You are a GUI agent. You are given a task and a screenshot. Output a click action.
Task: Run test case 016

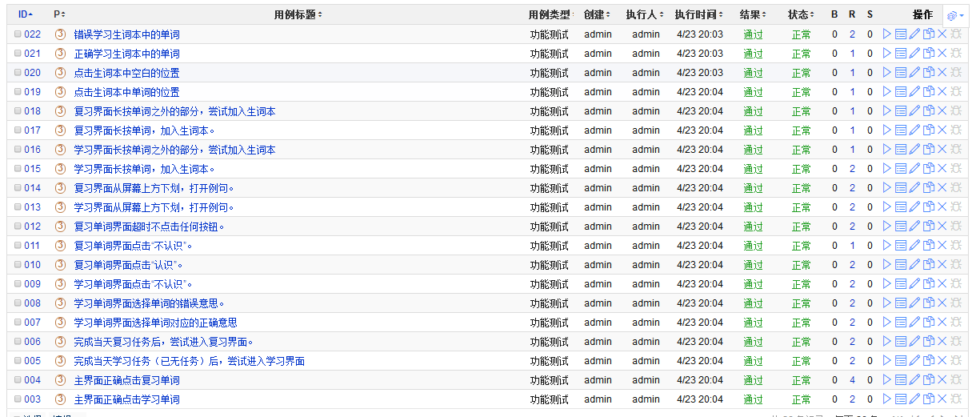[x=887, y=150]
